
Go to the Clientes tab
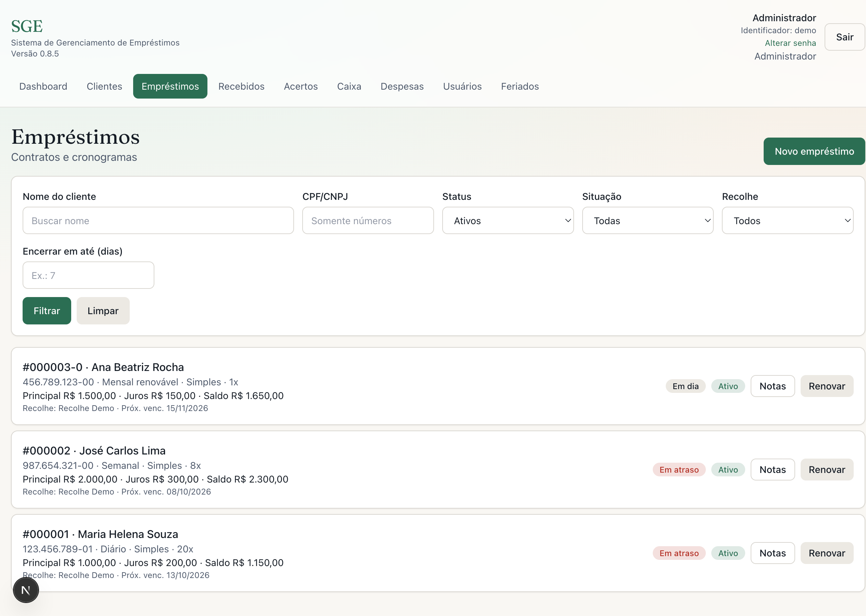pos(104,87)
